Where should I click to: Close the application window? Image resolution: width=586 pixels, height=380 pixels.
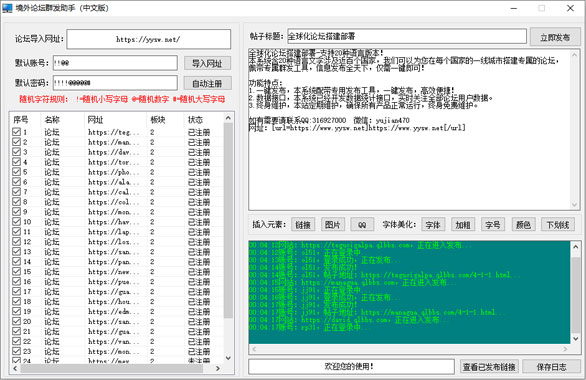(x=570, y=8)
